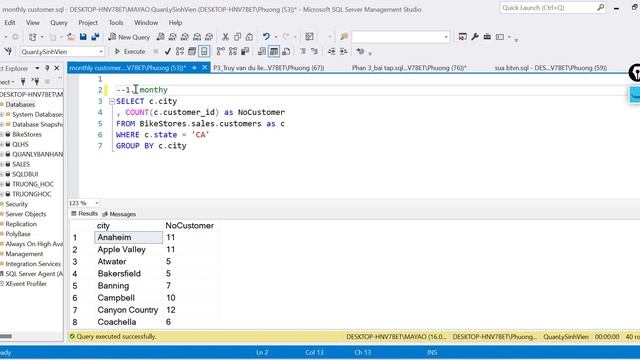
Task: Expand the TRUONG_HOC database node
Action: (x=2, y=184)
